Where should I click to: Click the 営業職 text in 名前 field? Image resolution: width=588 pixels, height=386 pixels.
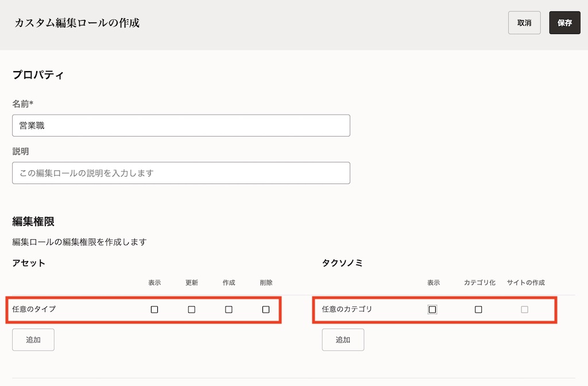pos(31,125)
